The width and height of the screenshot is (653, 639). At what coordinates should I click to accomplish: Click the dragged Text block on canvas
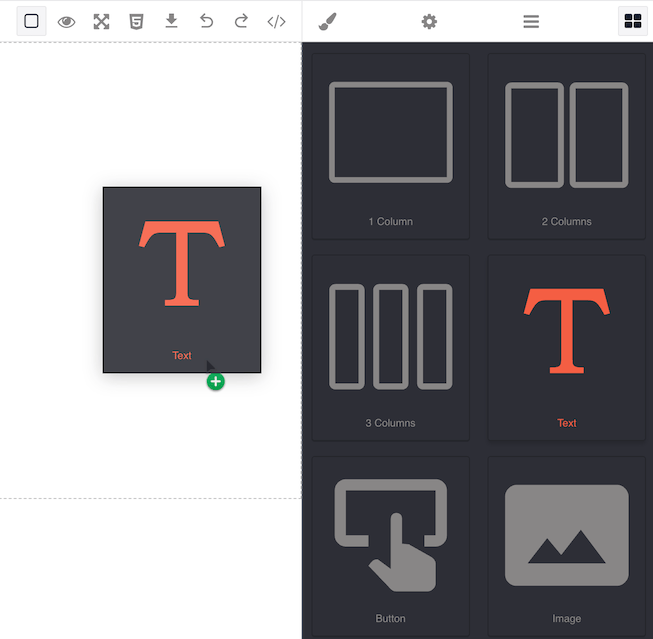[182, 280]
